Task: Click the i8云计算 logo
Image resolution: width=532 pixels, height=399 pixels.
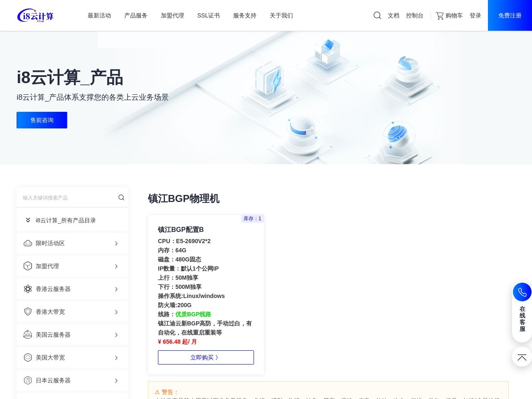Action: coord(35,15)
